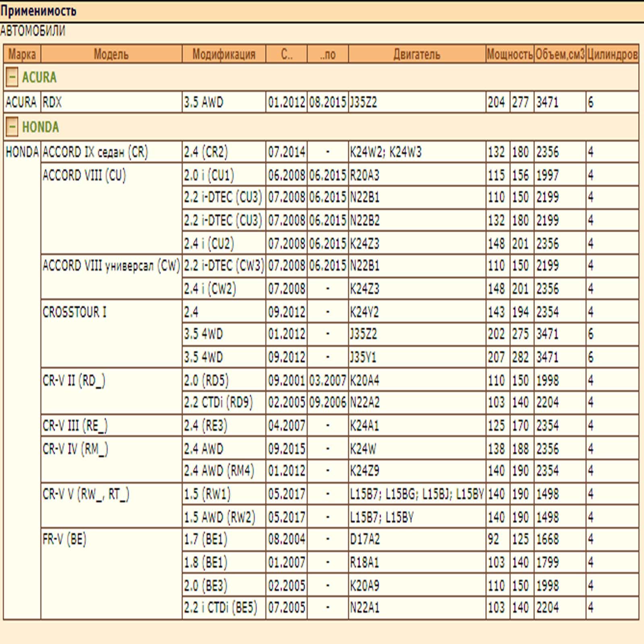Collapse the ACURA group
The height and width of the screenshot is (644, 644).
coord(12,77)
